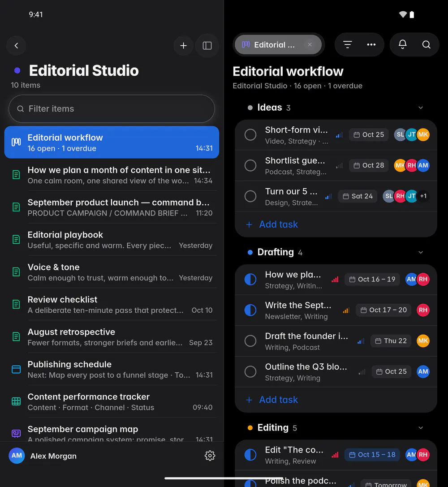The image size is (448, 487).
Task: Click the calendar icon of Publishing schedule
Action: pyautogui.click(x=16, y=369)
